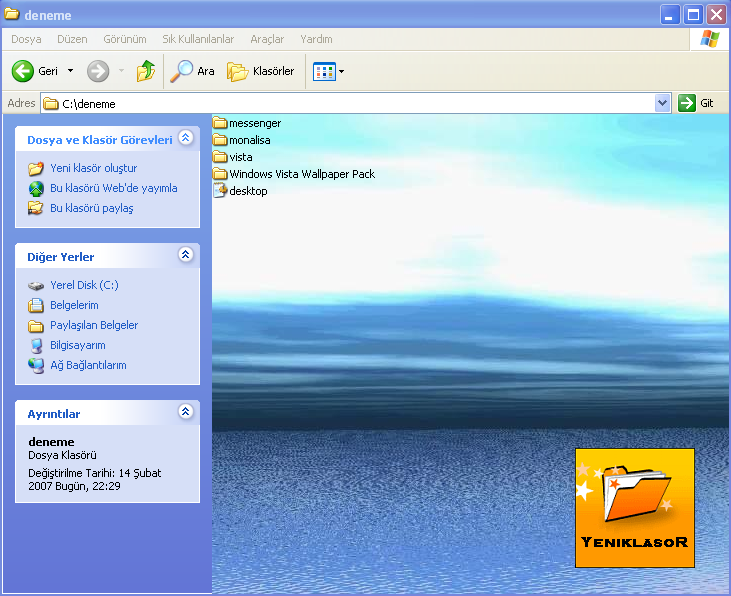Image resolution: width=731 pixels, height=596 pixels.
Task: Open the Araçlar menu
Action: click(x=267, y=39)
